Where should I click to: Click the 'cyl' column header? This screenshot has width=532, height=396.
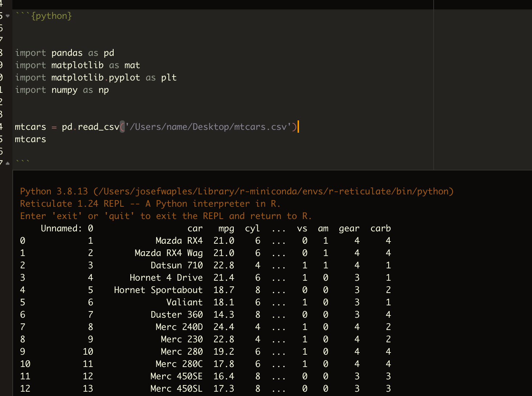[x=253, y=229]
